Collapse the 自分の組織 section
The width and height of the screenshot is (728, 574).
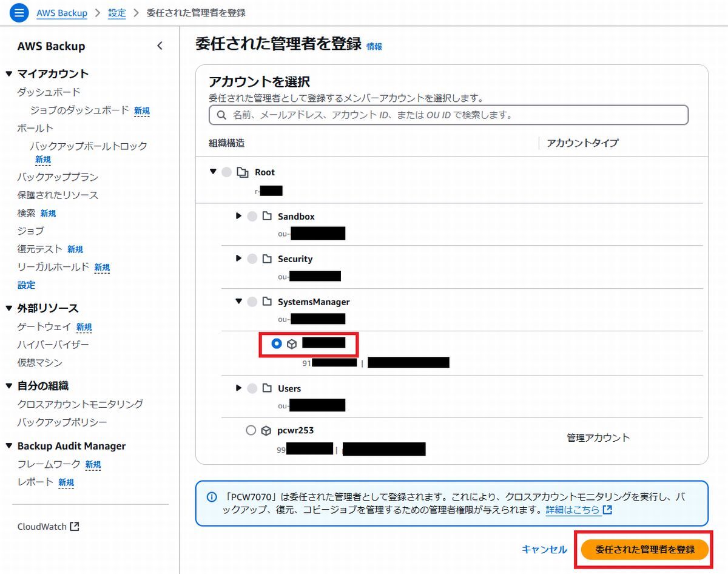(x=8, y=386)
